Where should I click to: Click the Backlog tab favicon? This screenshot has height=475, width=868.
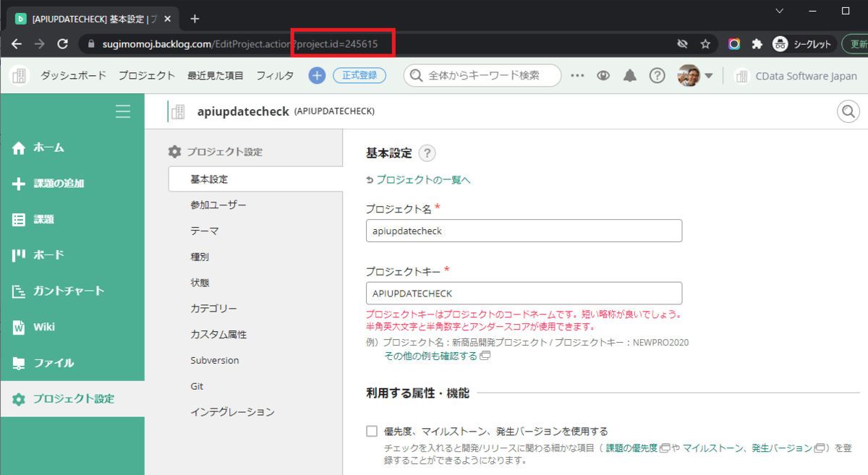click(21, 19)
